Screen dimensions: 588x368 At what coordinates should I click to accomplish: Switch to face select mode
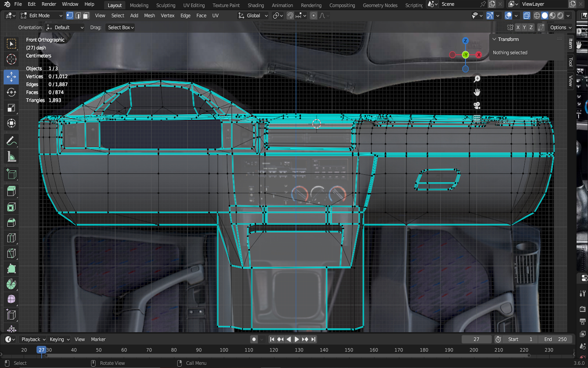(86, 16)
